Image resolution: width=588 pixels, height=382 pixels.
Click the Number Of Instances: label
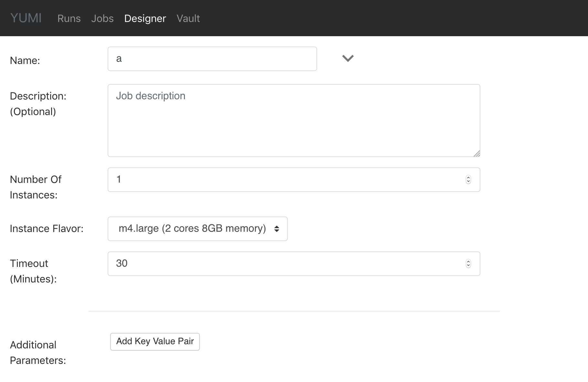click(36, 187)
